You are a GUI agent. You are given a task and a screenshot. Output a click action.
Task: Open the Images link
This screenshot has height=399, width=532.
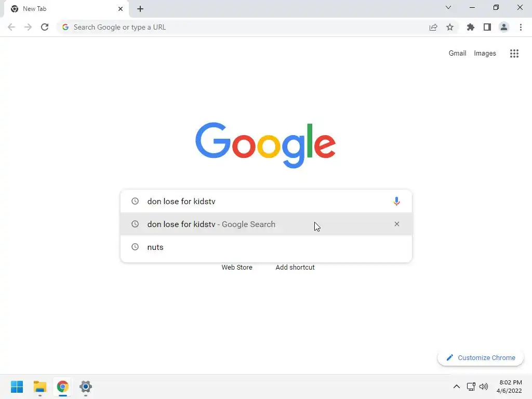485,54
